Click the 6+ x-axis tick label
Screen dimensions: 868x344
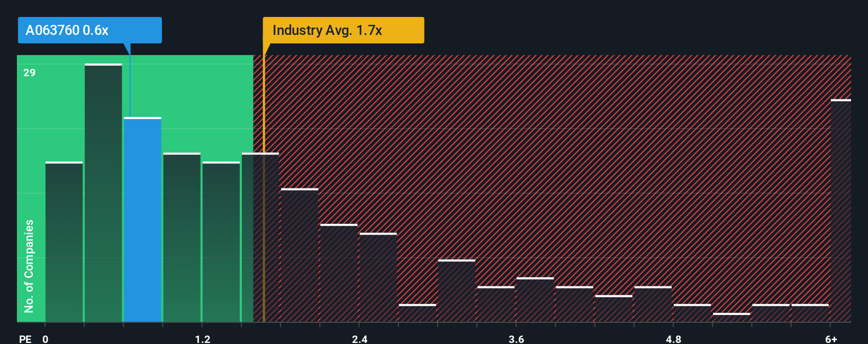coord(831,339)
